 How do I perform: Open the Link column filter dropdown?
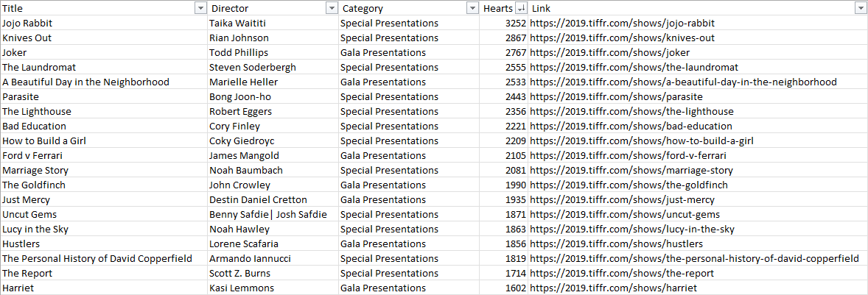click(860, 8)
